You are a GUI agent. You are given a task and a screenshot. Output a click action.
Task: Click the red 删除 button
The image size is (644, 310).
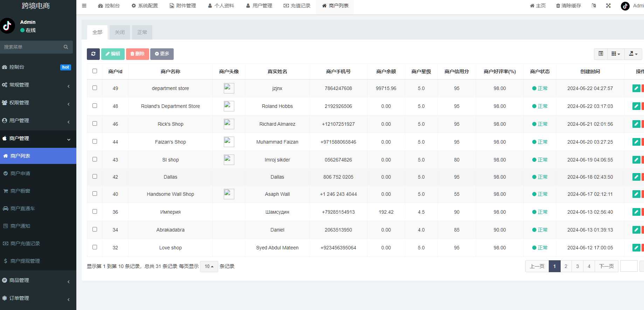pos(138,54)
